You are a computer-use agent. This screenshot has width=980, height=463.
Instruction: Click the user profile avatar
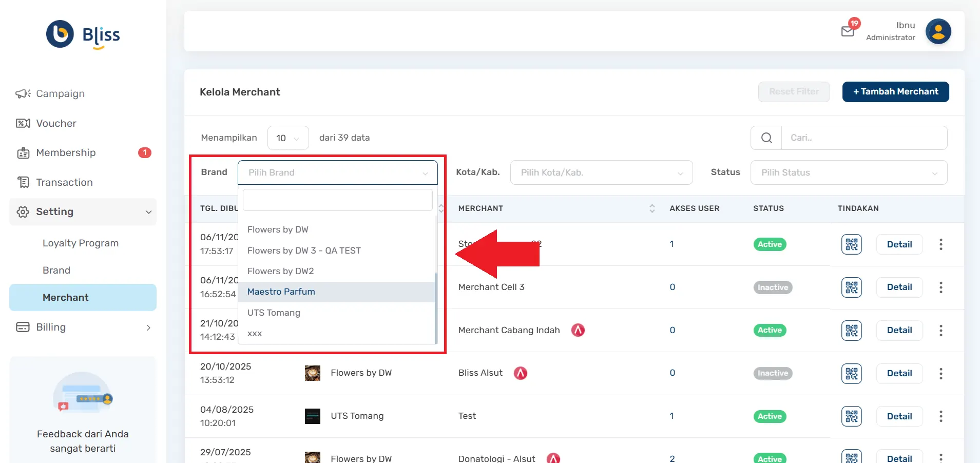pos(938,32)
